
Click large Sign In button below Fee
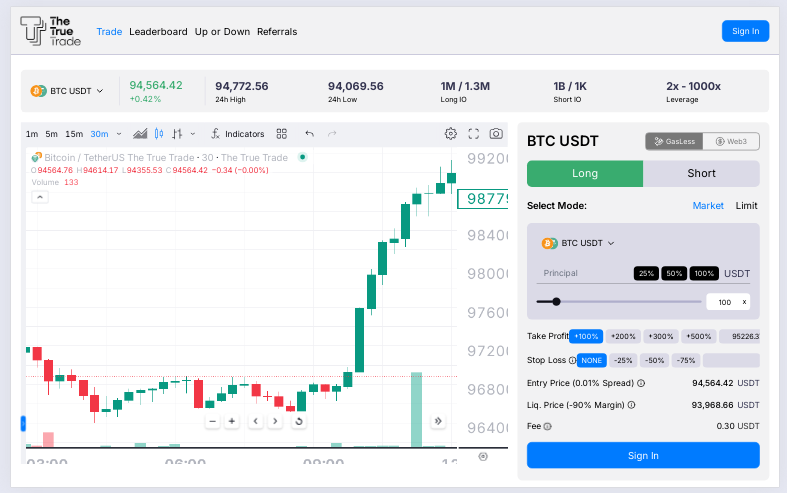click(x=643, y=455)
